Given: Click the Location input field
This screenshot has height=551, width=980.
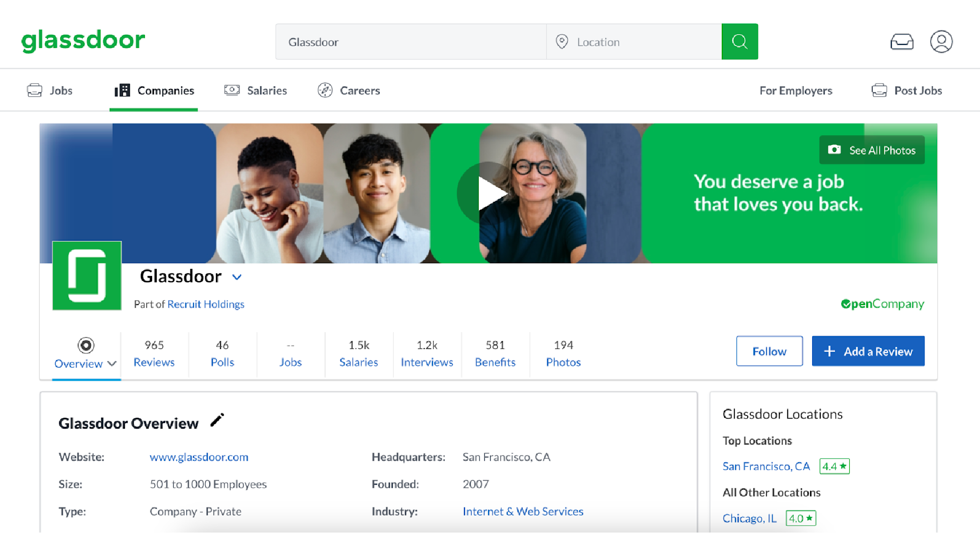Looking at the screenshot, I should click(634, 41).
